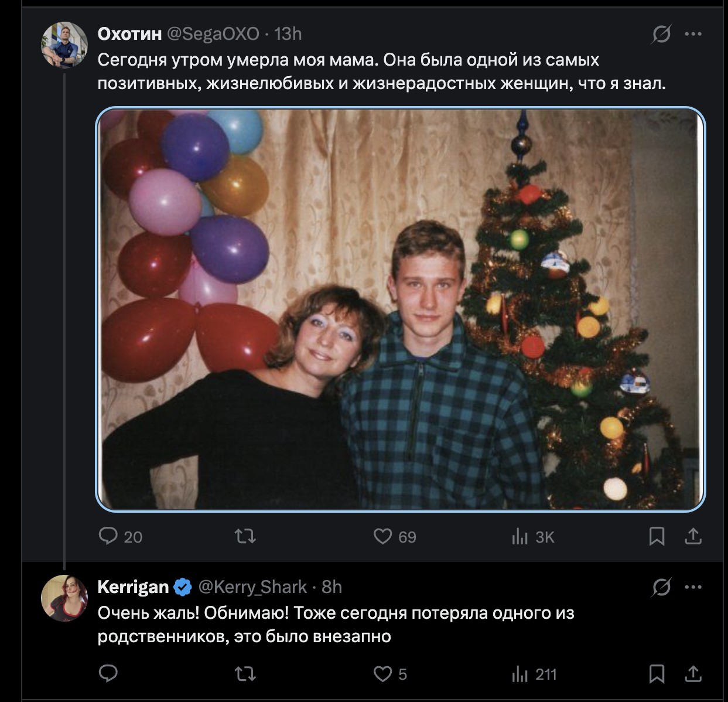Image resolution: width=728 pixels, height=702 pixels.
Task: Reply to Охотин's post
Action: point(108,536)
